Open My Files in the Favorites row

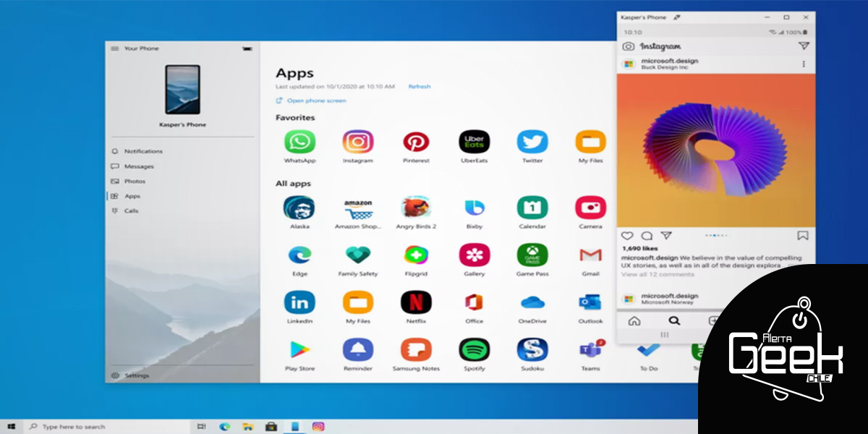pyautogui.click(x=590, y=142)
